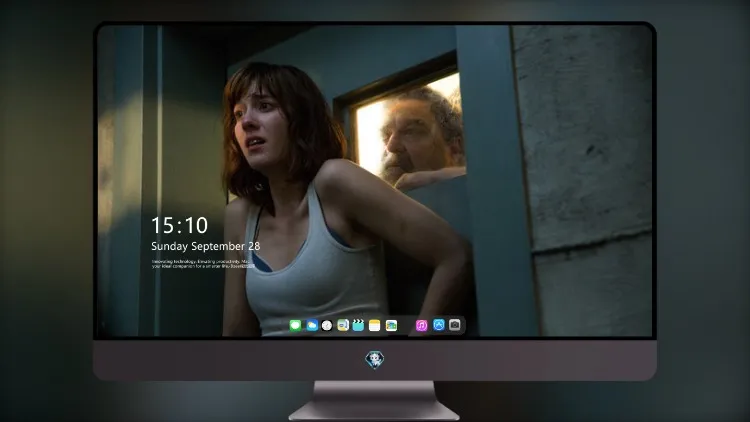Open the photo gallery app in the dock
The width and height of the screenshot is (750, 422).
pos(391,326)
